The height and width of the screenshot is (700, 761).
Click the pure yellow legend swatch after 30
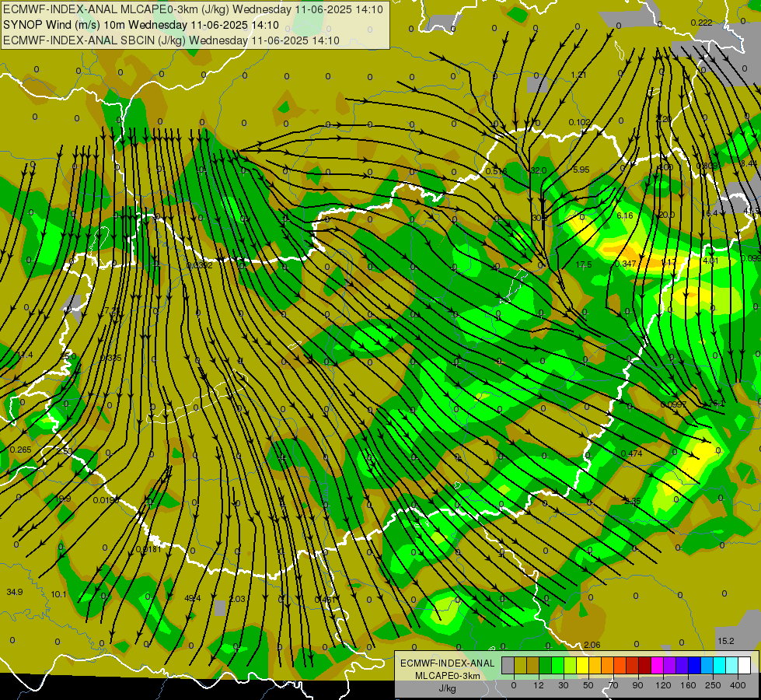(582, 665)
